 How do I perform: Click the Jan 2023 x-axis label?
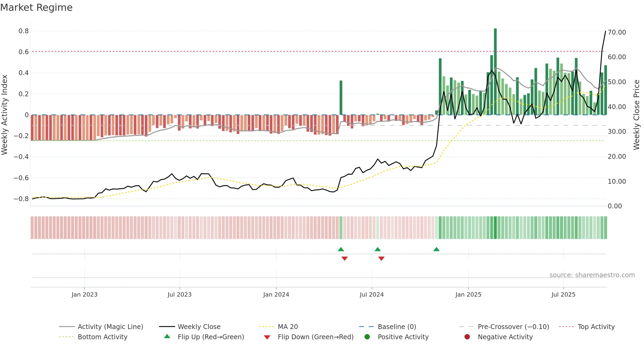(x=85, y=295)
